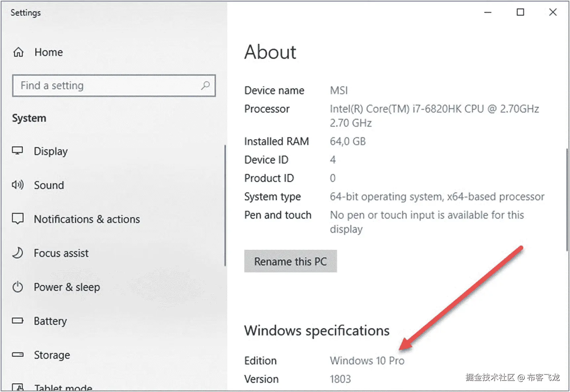Click the About page scrollbar thumb
This screenshot has height=392, width=570.
pos(567,200)
